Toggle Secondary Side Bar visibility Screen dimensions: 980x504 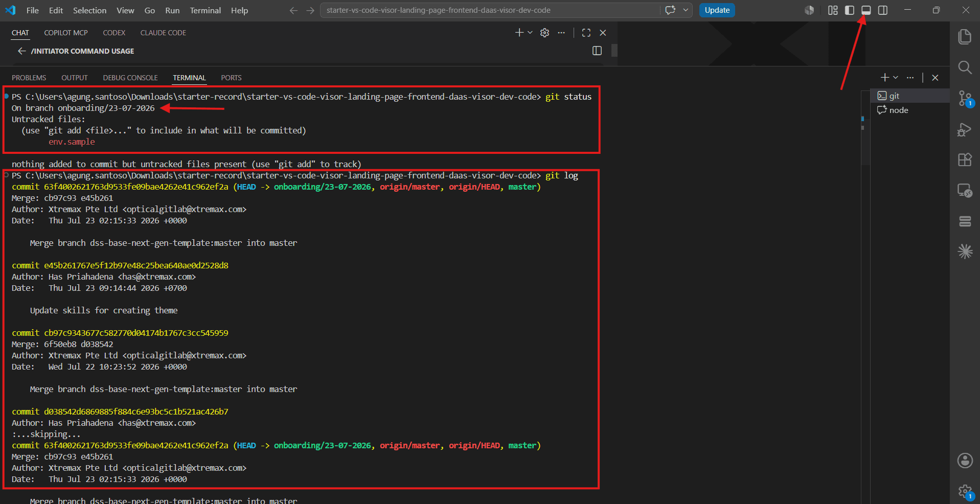[x=883, y=10]
